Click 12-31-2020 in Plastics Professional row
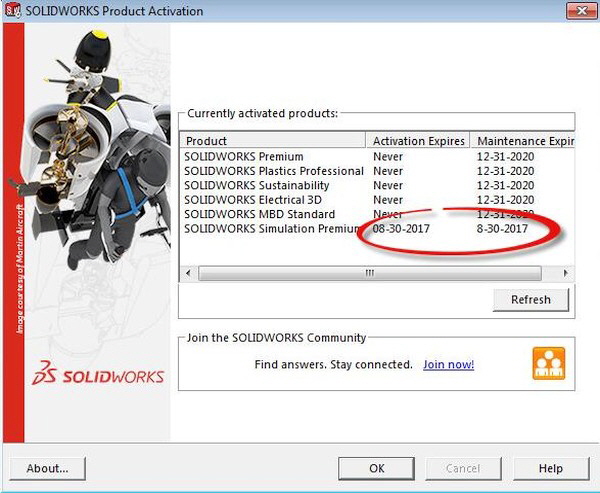600x493 pixels. coord(505,171)
